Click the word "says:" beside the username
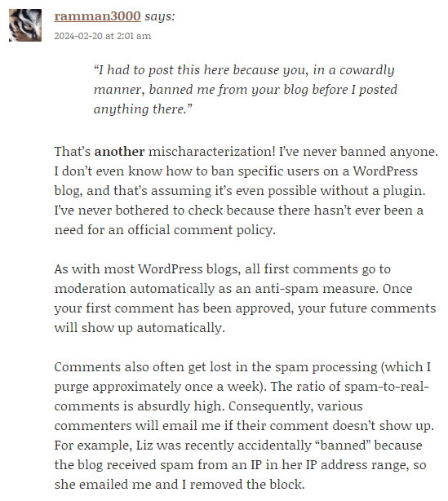The width and height of the screenshot is (448, 501). click(160, 16)
